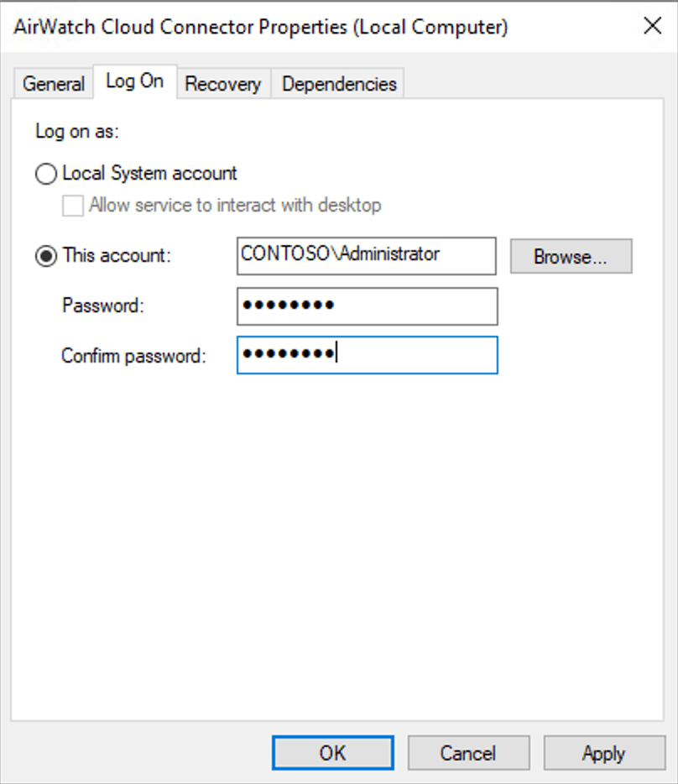Switch to the General tab
This screenshot has height=784, width=678.
click(54, 84)
